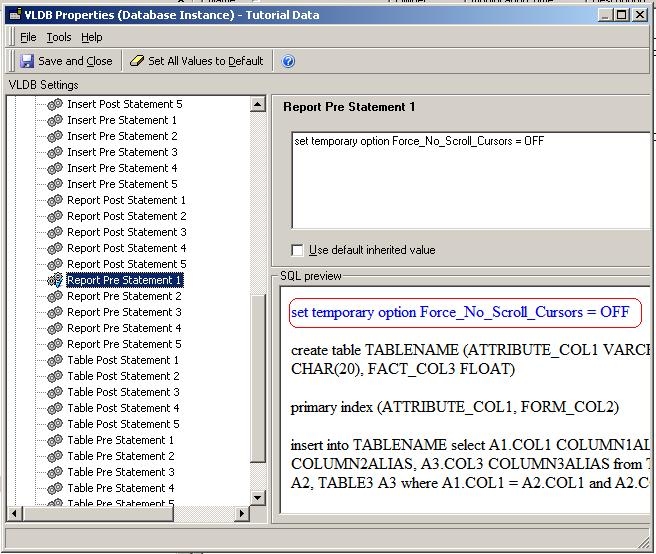This screenshot has height=554, width=656.
Task: Select Report Pre Statement 2 in the tree
Action: [x=124, y=296]
